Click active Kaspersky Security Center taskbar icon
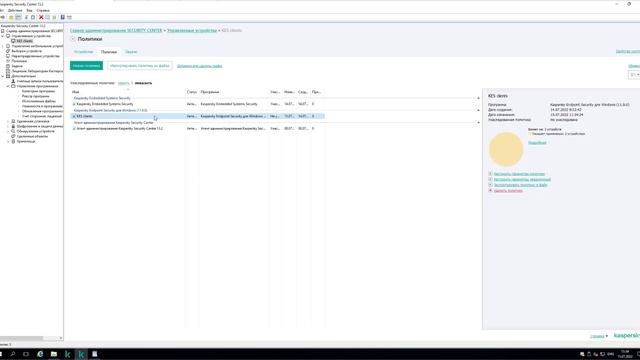640x360 pixels. 81,354
